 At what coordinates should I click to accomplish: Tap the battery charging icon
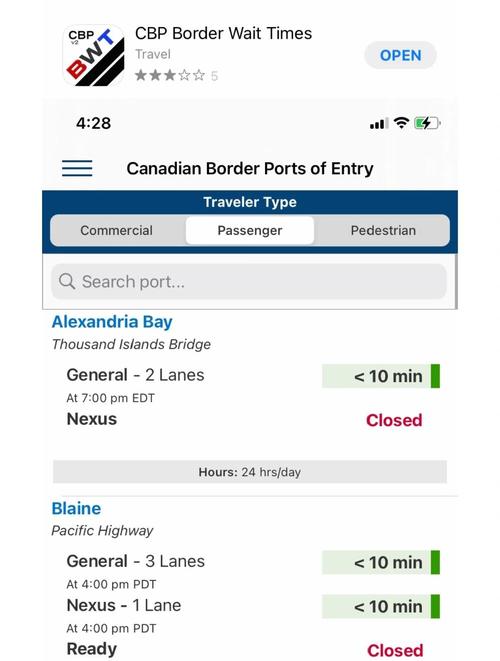click(427, 123)
